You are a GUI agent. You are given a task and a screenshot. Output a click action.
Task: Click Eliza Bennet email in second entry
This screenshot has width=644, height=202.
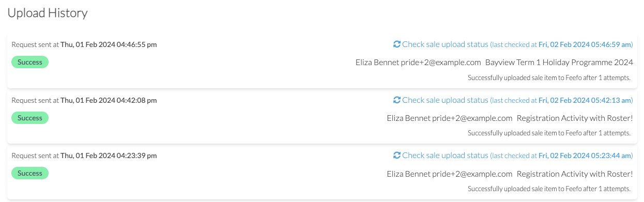click(x=449, y=118)
